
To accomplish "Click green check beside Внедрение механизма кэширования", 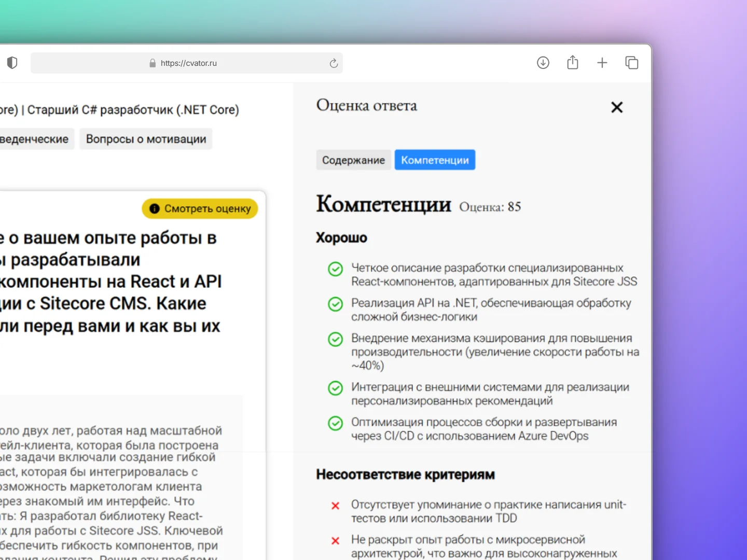I will point(336,339).
